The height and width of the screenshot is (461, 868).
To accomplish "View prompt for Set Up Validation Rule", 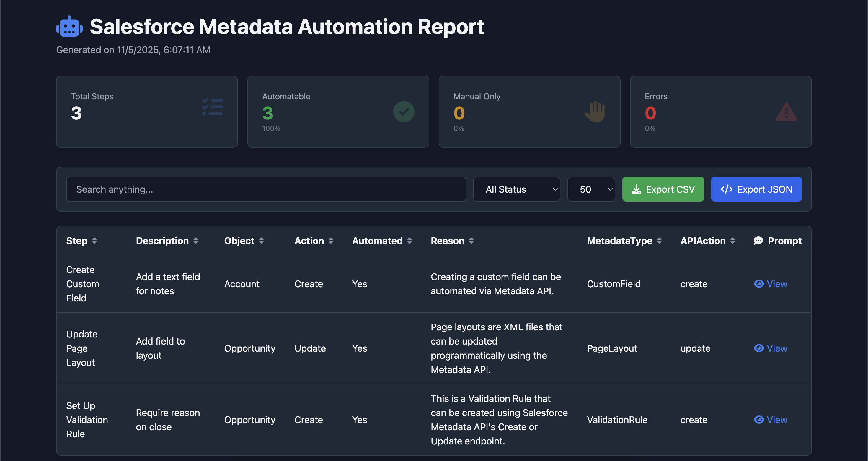I will pos(770,420).
